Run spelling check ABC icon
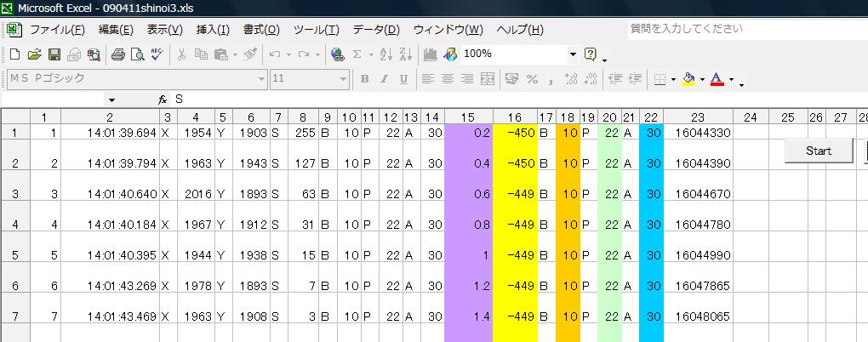Image resolution: width=868 pixels, height=342 pixels. pos(157,54)
